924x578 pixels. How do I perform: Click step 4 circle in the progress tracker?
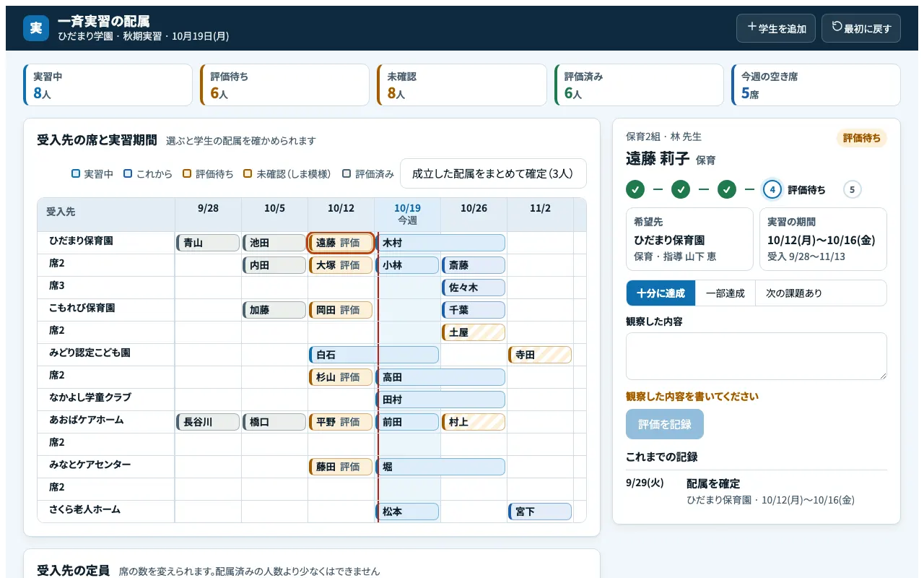772,190
